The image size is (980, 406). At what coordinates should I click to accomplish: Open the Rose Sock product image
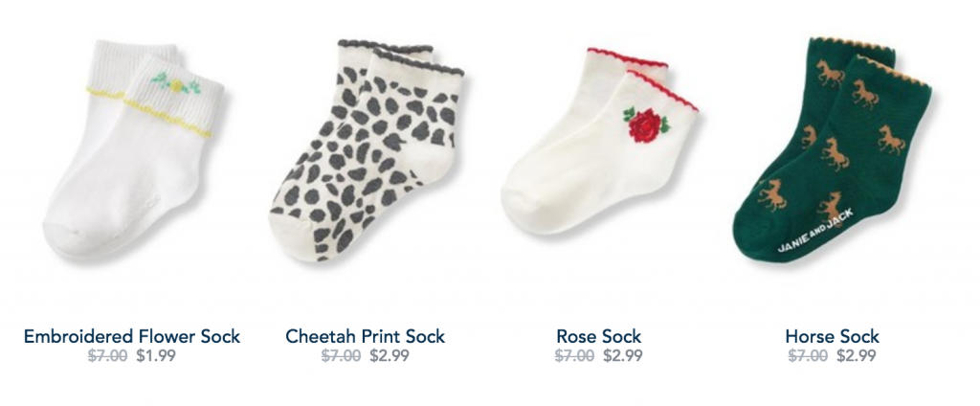[x=599, y=140]
